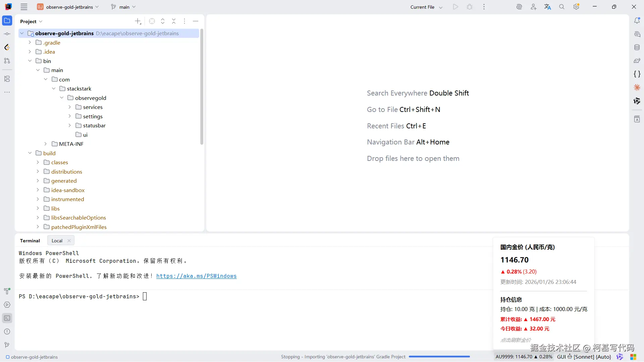Expand the services folder
Viewport: 644px width, 362px height.
[x=70, y=107]
